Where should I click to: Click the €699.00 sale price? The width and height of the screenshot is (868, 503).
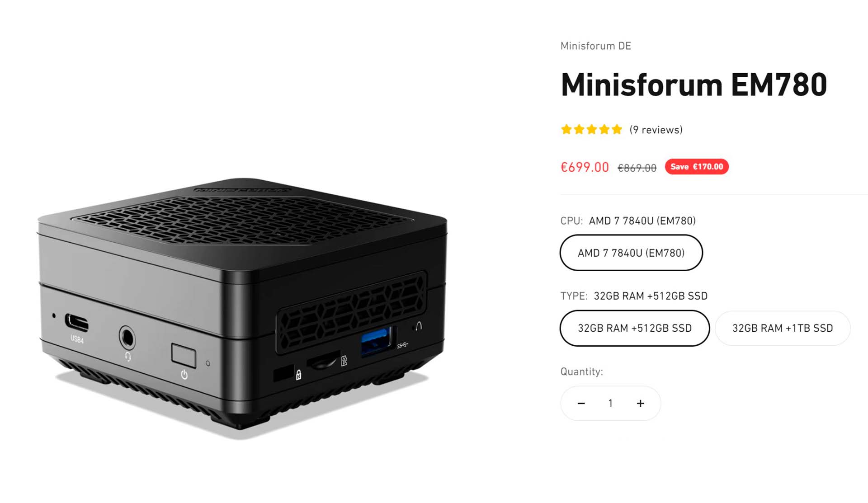(x=585, y=167)
